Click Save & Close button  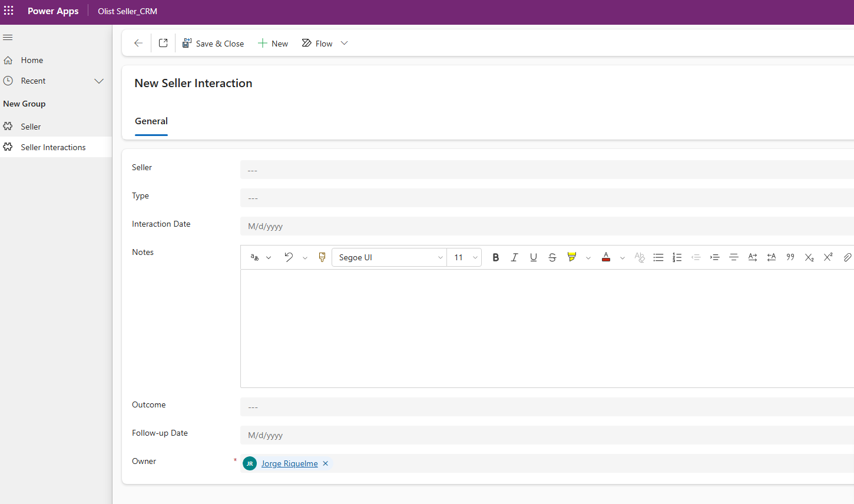pyautogui.click(x=213, y=43)
